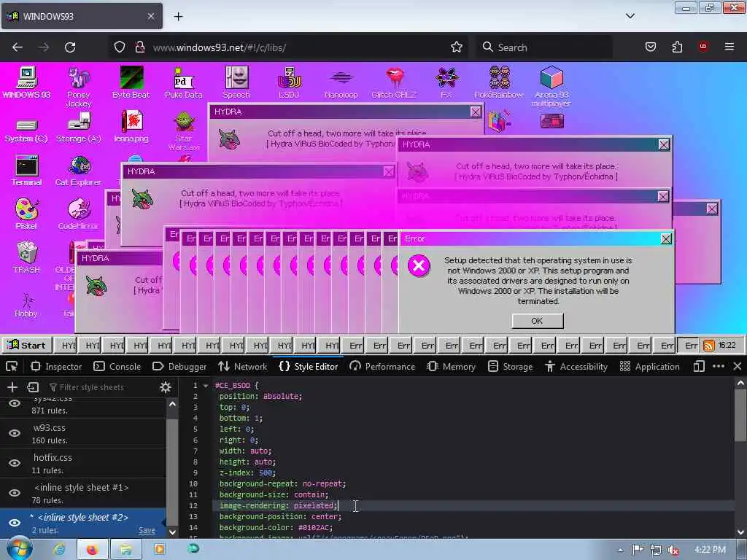Toggle visibility of the 871 rules sheet
The width and height of the screenshot is (747, 560).
[15, 403]
